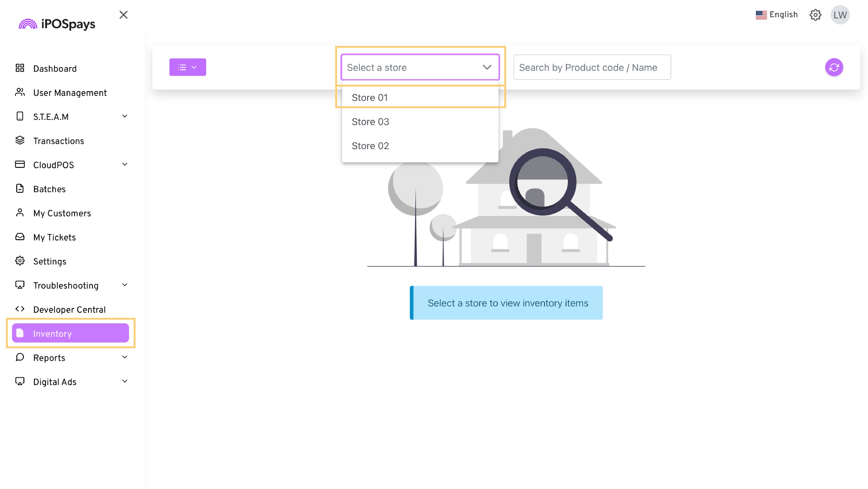Expand the S.T.E.A.M menu chevron
The width and height of the screenshot is (868, 489).
(125, 116)
